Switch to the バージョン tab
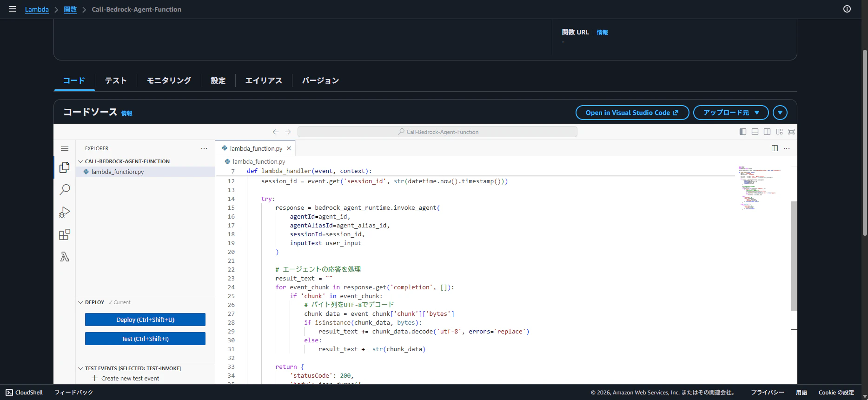The height and width of the screenshot is (400, 868). [x=320, y=80]
